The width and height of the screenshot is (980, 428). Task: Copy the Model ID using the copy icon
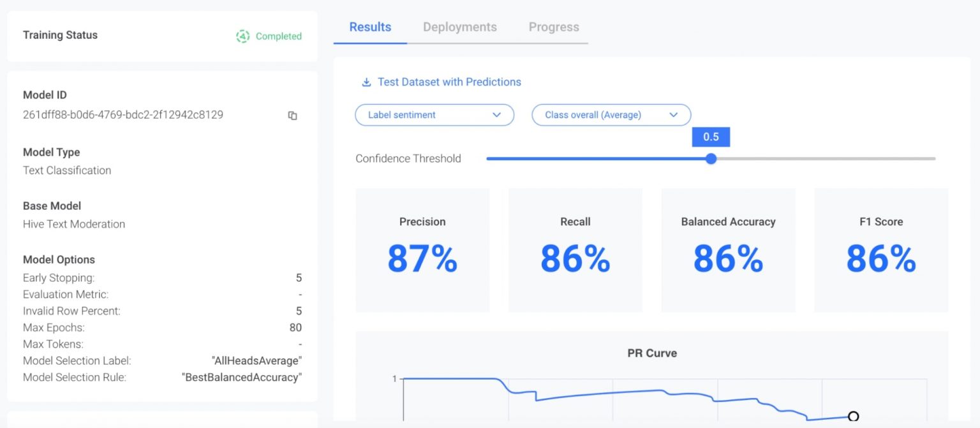click(292, 115)
